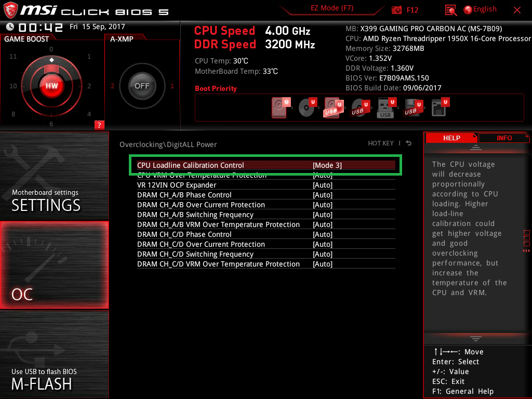Open the OC overclocking section
The height and width of the screenshot is (399, 532).
(x=54, y=265)
